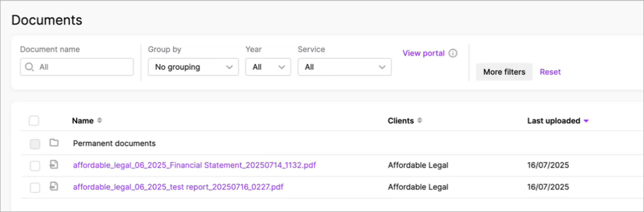Click the sort arrows beside Name column
The height and width of the screenshot is (212, 644).
pyautogui.click(x=99, y=121)
